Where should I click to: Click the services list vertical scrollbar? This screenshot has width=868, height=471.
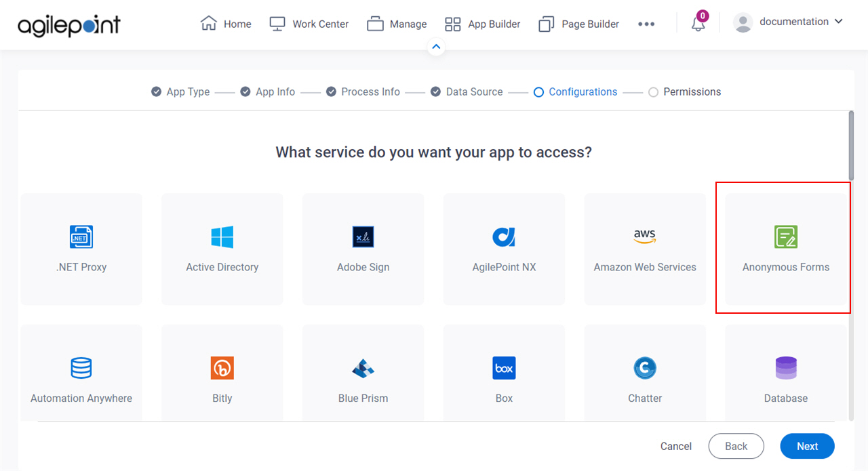pyautogui.click(x=851, y=145)
